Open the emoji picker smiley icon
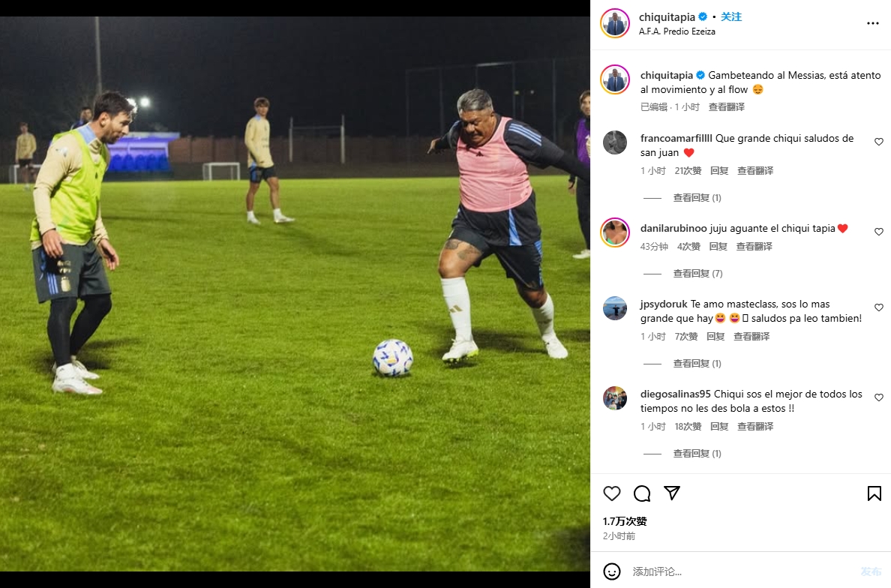The width and height of the screenshot is (891, 588). click(x=612, y=571)
